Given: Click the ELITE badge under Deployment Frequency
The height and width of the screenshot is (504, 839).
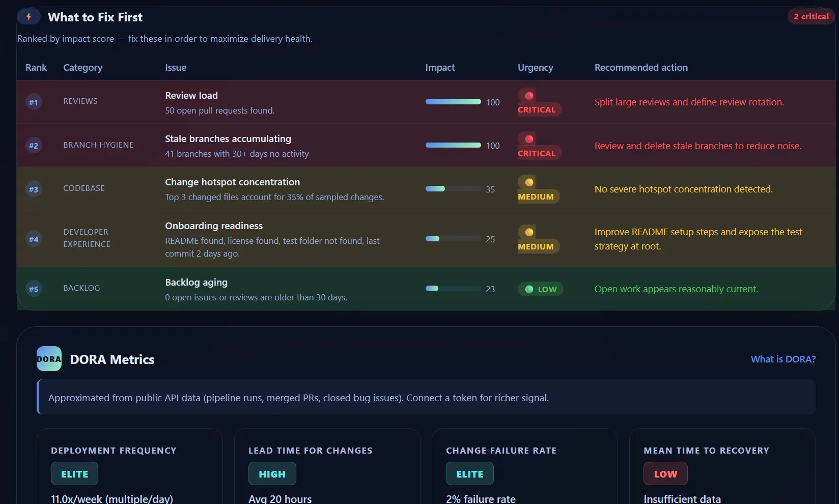Looking at the screenshot, I should coord(74,474).
